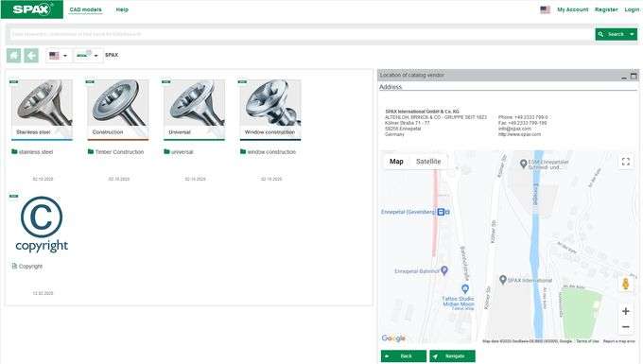This screenshot has height=364, width=643.
Task: Open the CAD models tab
Action: 85,9
